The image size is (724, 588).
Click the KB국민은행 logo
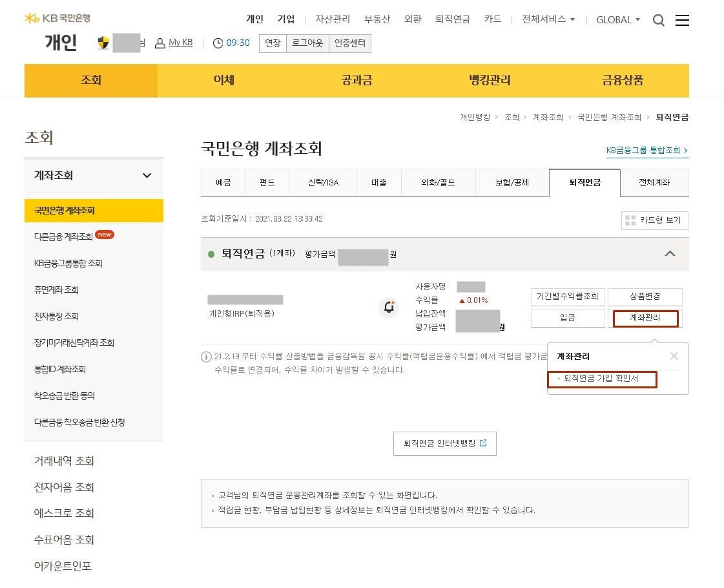(57, 18)
